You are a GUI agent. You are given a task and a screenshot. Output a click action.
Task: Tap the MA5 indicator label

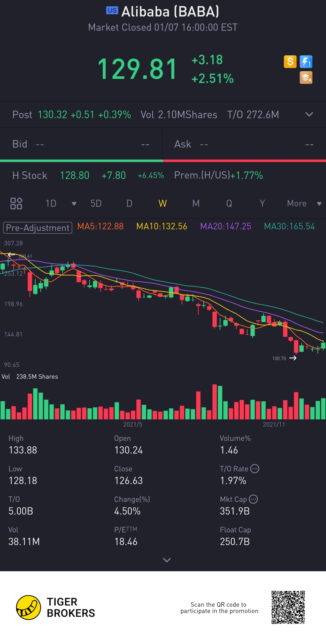coord(100,226)
